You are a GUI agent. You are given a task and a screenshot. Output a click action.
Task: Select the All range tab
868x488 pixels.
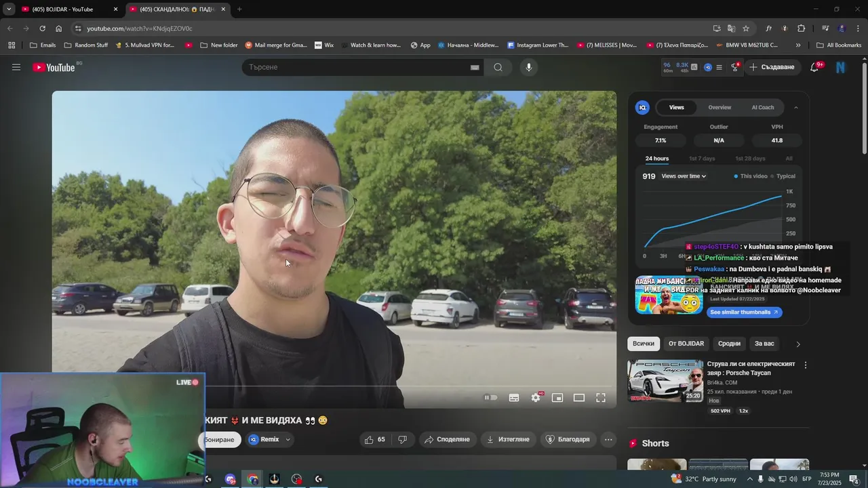[789, 159]
